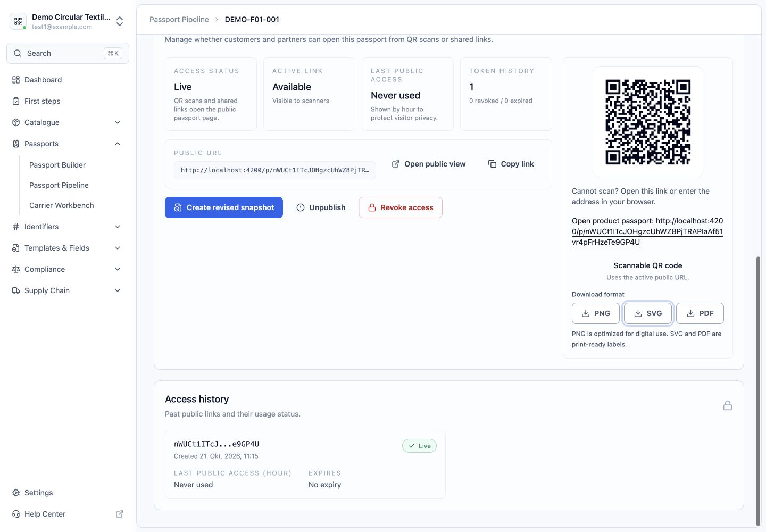Expand the Identifiers section chevron
Image resolution: width=766 pixels, height=532 pixels.
tap(118, 227)
